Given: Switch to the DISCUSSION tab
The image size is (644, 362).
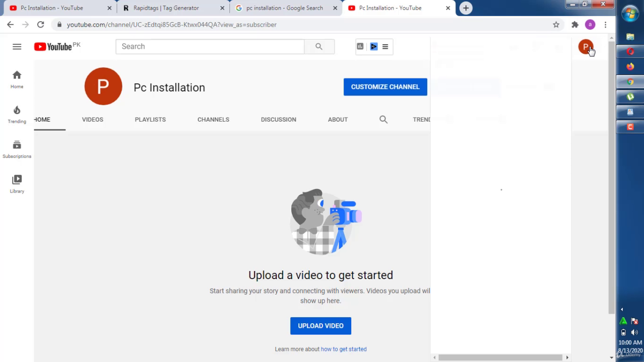Looking at the screenshot, I should pos(279,120).
